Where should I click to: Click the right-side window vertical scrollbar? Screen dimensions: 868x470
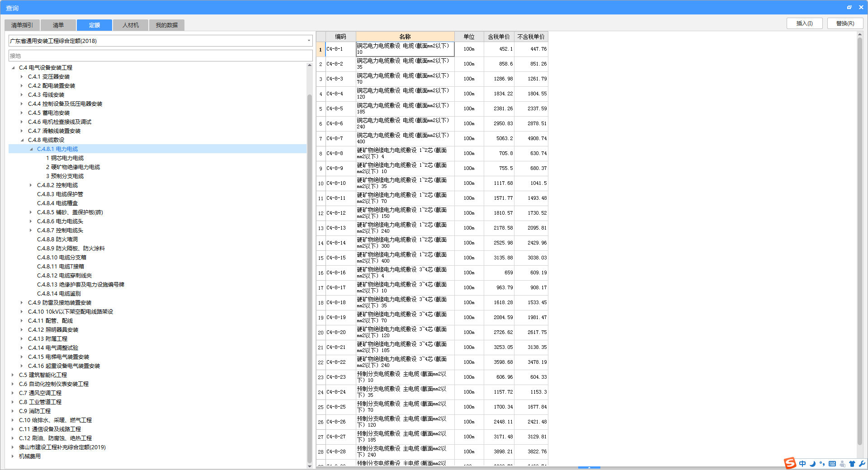tap(860, 242)
